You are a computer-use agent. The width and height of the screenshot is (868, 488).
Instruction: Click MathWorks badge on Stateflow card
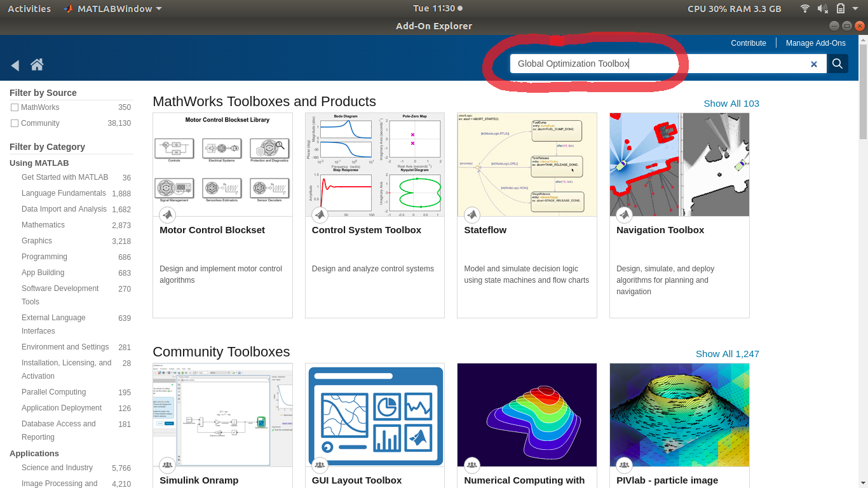pyautogui.click(x=471, y=215)
